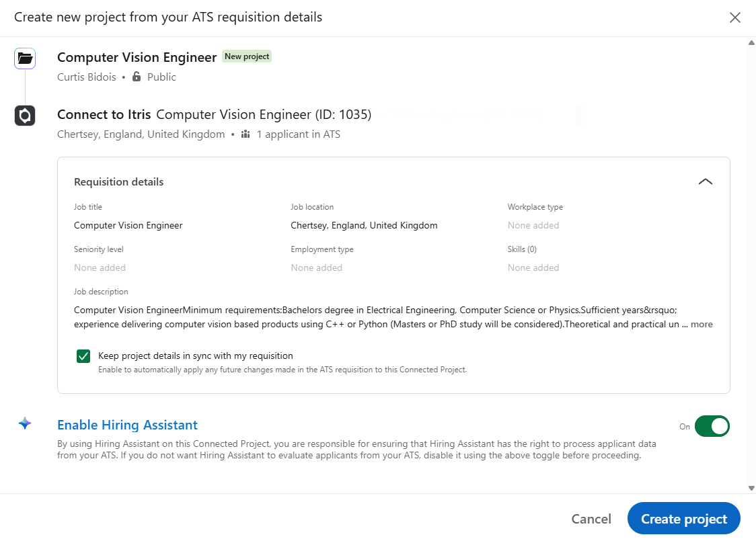Click Job location value Chertsey, England
Image resolution: width=756 pixels, height=539 pixels.
[364, 225]
